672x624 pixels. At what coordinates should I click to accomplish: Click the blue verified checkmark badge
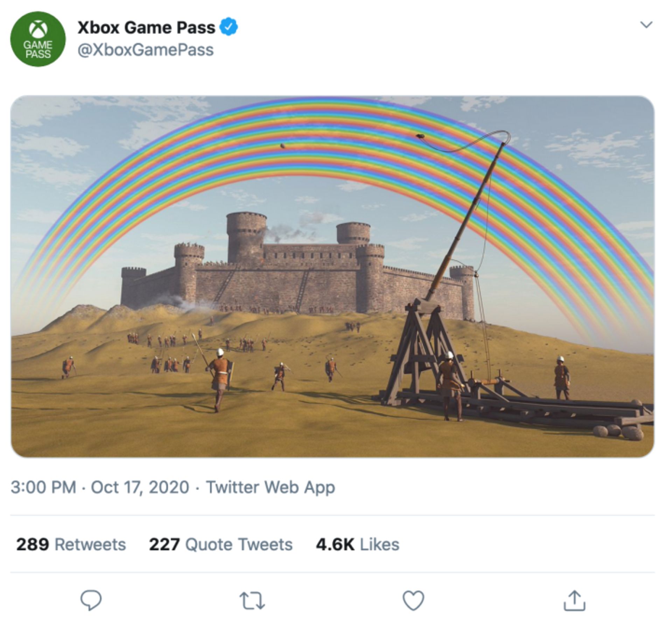coord(229,27)
